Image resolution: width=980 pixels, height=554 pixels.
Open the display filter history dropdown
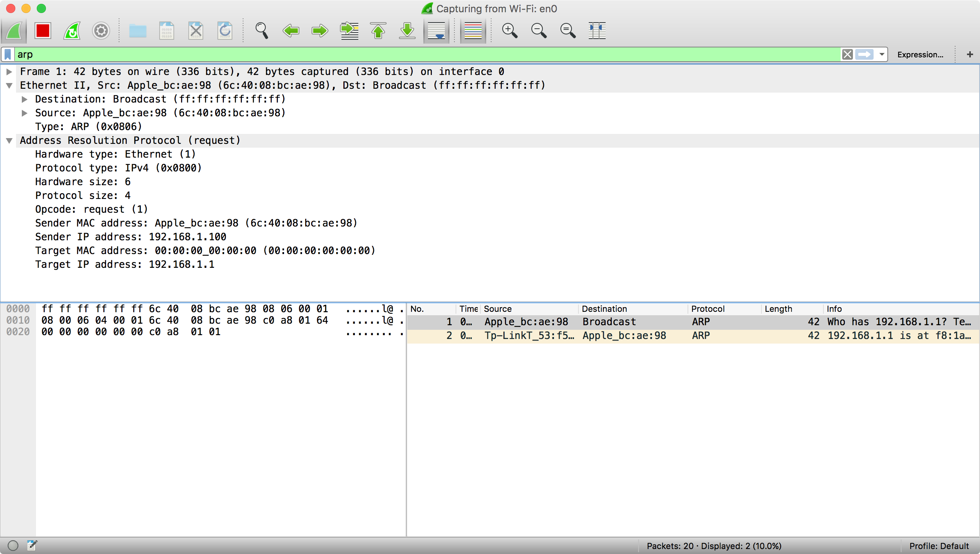882,54
